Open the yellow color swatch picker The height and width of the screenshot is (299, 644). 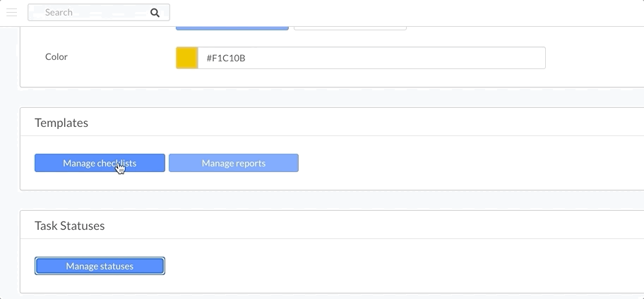click(x=187, y=58)
